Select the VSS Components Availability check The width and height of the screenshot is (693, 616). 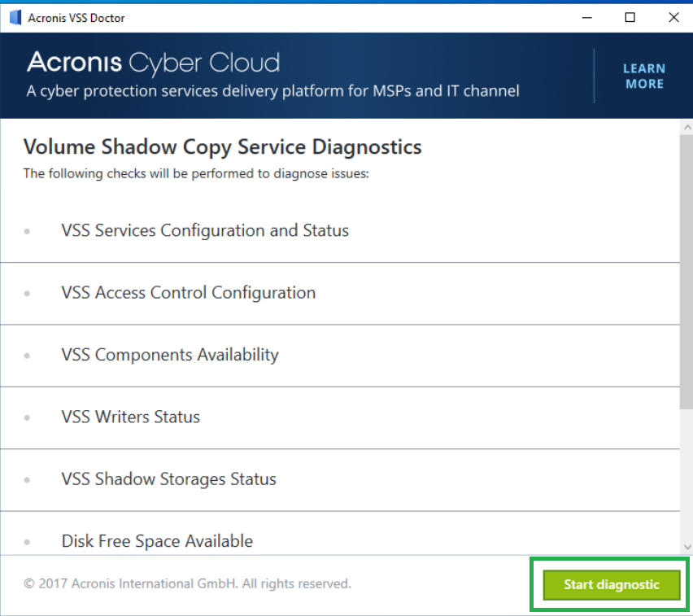click(171, 355)
